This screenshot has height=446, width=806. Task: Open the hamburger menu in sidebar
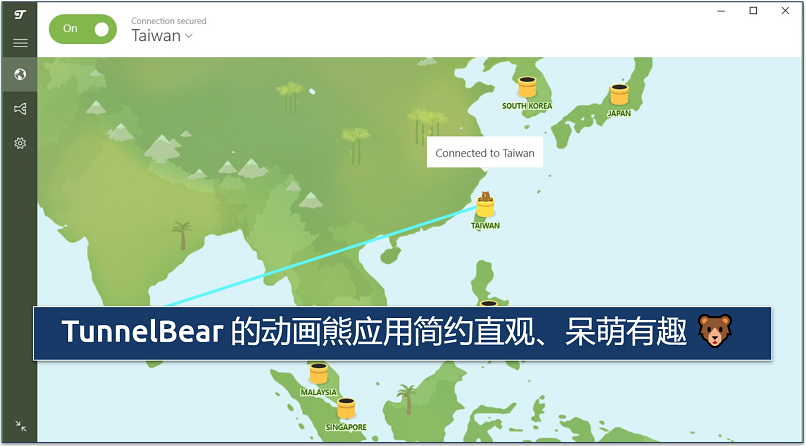19,43
